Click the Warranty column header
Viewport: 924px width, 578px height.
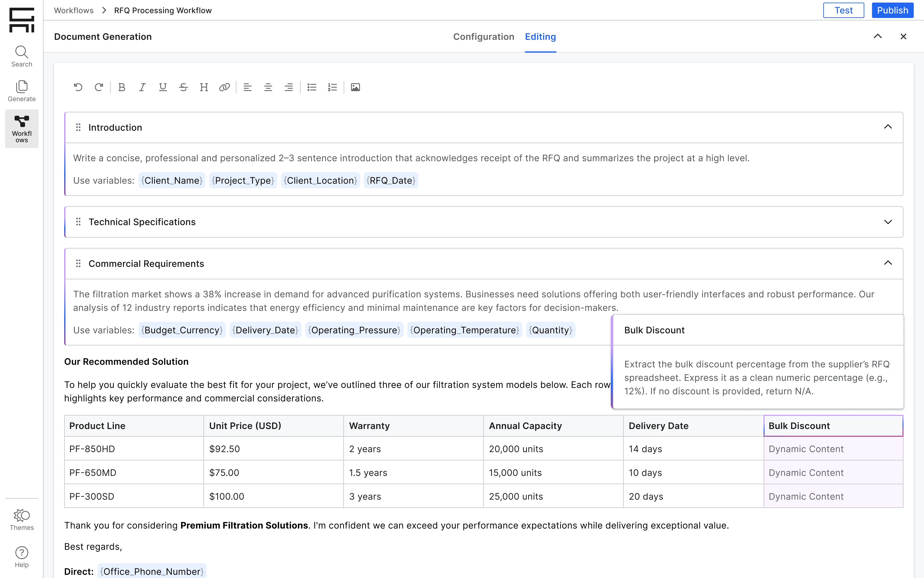[x=414, y=426]
